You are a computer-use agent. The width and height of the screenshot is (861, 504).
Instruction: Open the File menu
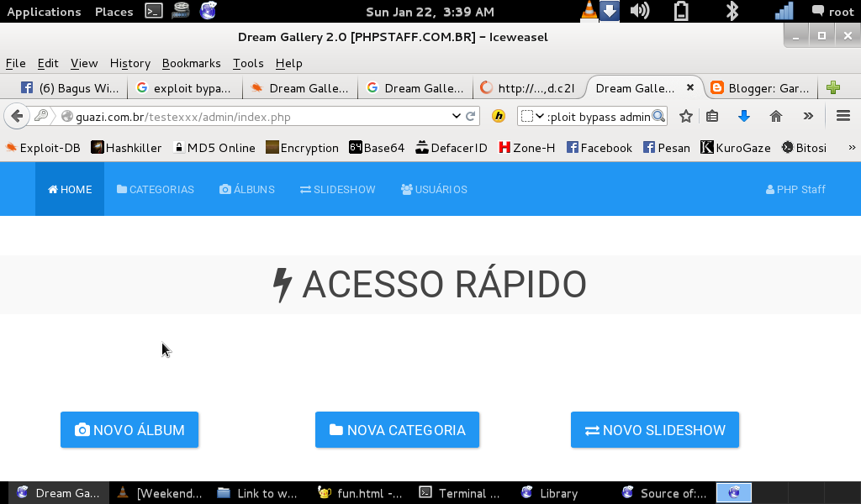pyautogui.click(x=15, y=63)
